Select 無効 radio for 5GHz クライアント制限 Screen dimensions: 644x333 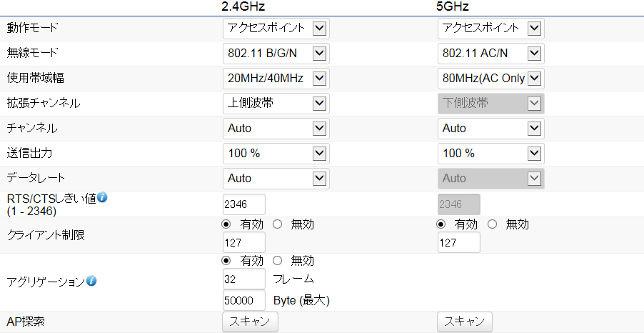(493, 224)
